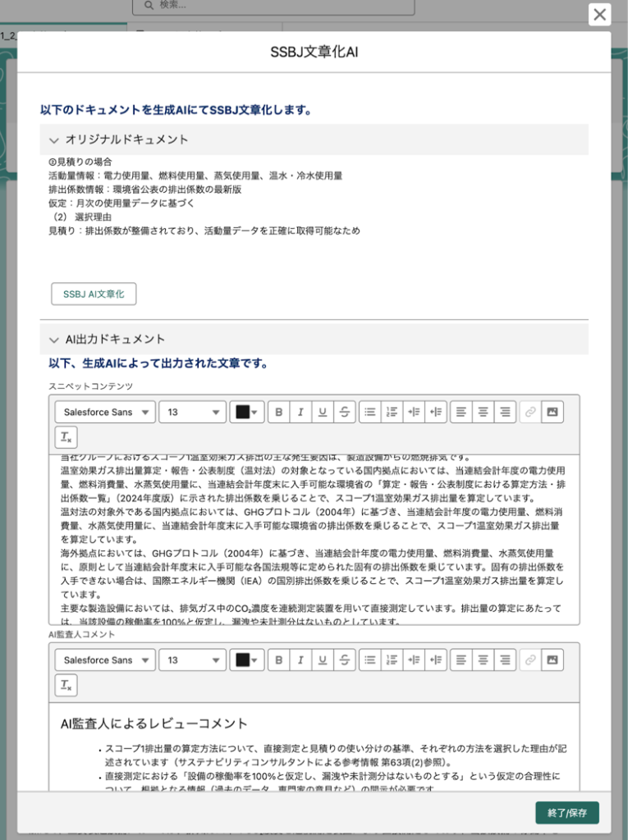Click link icon in AI監査人コメント editor
This screenshot has height=840, width=628.
click(x=530, y=660)
